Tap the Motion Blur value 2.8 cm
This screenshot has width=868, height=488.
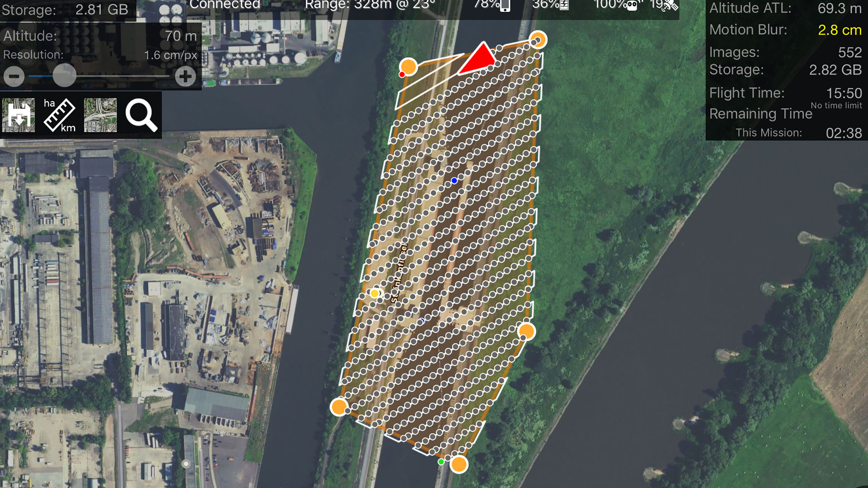tap(840, 30)
